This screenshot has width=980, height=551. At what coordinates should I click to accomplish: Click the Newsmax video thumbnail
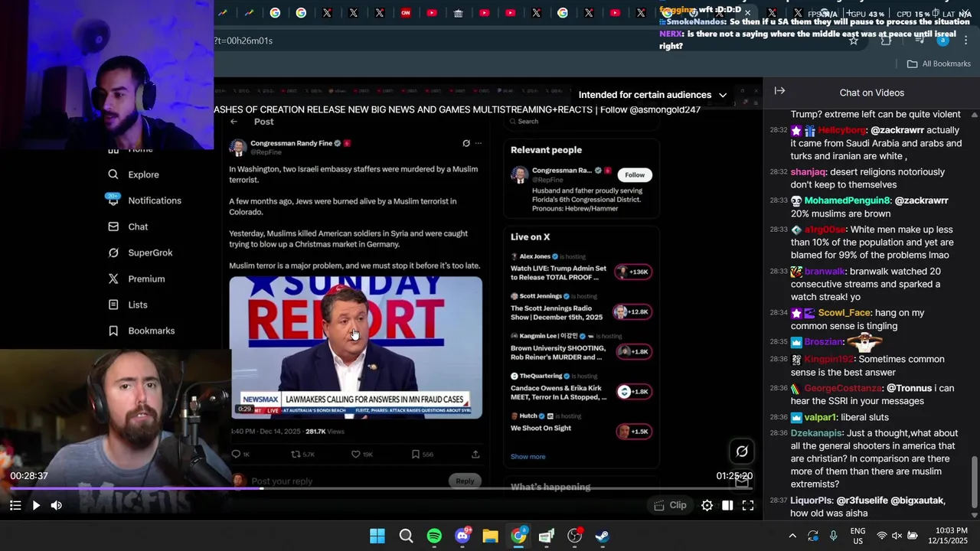click(356, 347)
